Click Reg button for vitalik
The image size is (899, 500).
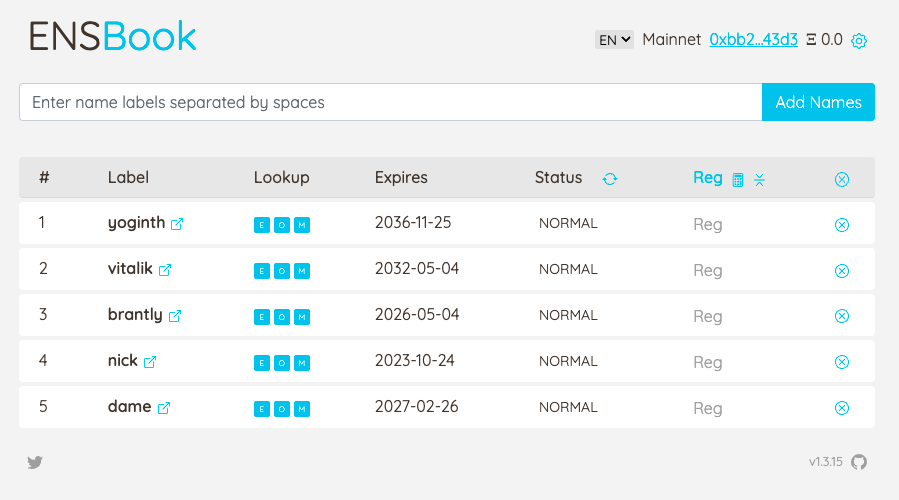point(708,270)
